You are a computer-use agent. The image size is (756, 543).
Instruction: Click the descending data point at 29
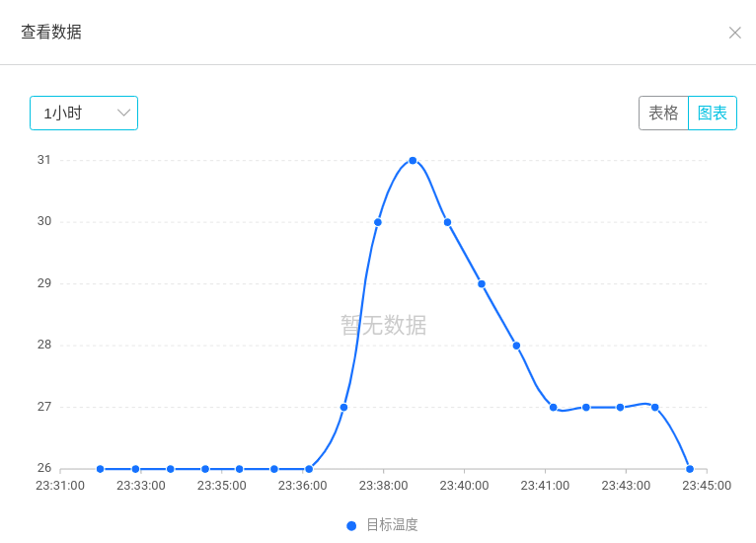482,284
